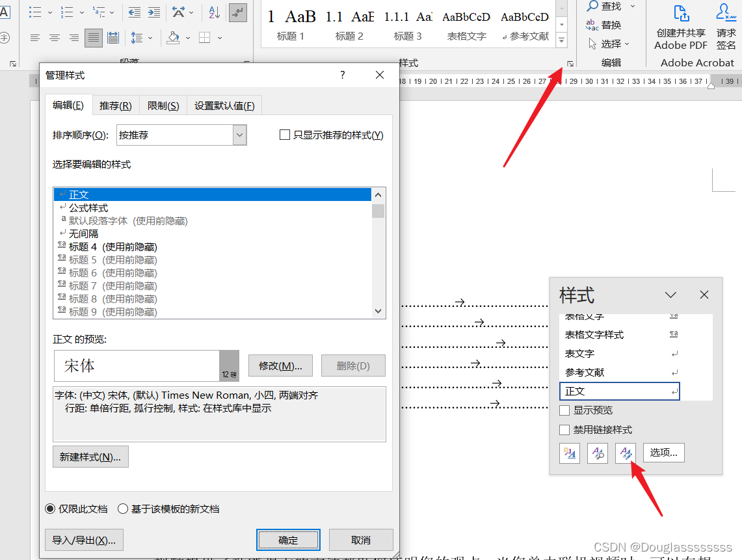Open the line spacing dropdown
742x560 pixels.
(x=152, y=38)
